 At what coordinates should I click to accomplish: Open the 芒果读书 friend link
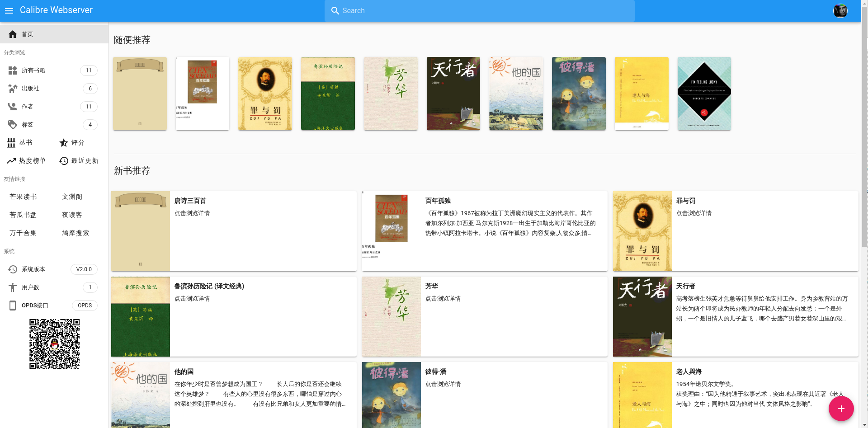pos(23,197)
